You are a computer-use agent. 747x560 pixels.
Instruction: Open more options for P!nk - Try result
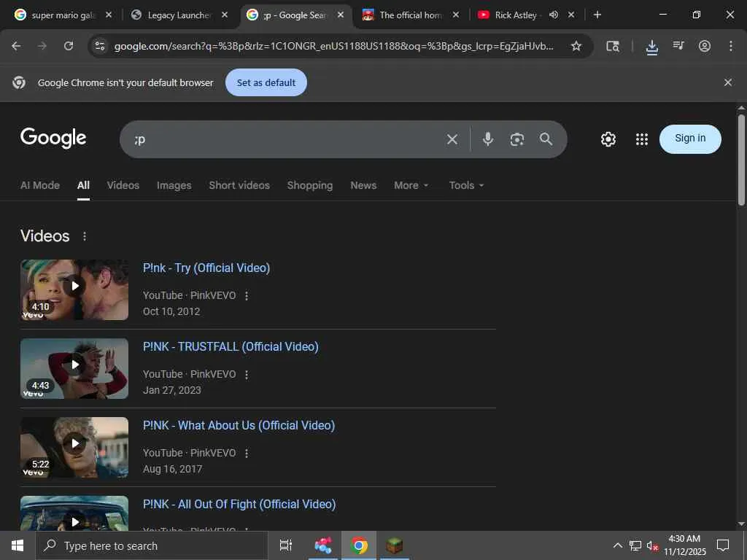click(x=247, y=296)
